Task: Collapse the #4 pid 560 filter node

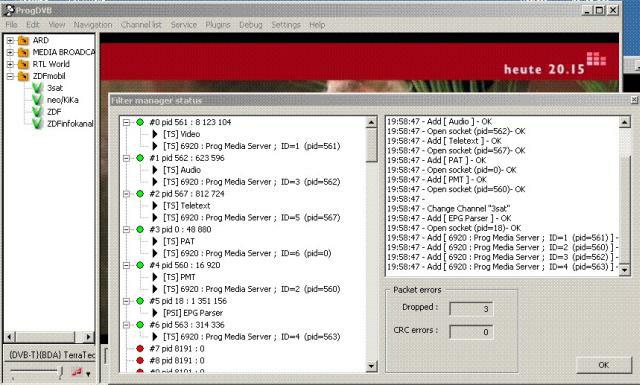Action: [x=127, y=265]
